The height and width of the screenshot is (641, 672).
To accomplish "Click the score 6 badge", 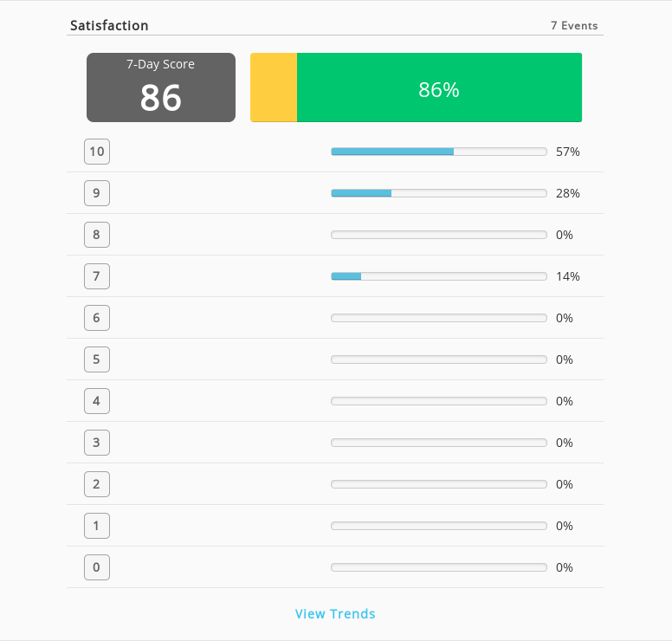I will tap(97, 318).
